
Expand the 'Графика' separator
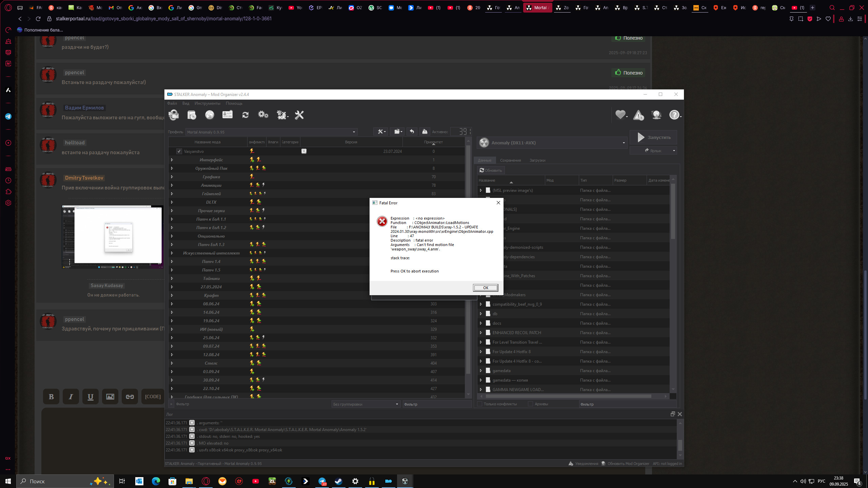[x=172, y=177]
